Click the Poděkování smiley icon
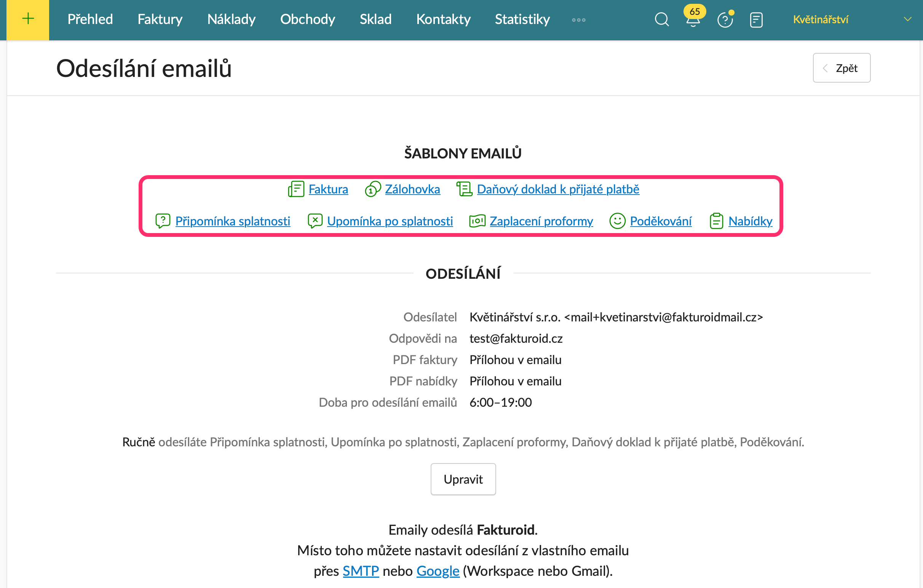The width and height of the screenshot is (923, 588). [x=617, y=221]
